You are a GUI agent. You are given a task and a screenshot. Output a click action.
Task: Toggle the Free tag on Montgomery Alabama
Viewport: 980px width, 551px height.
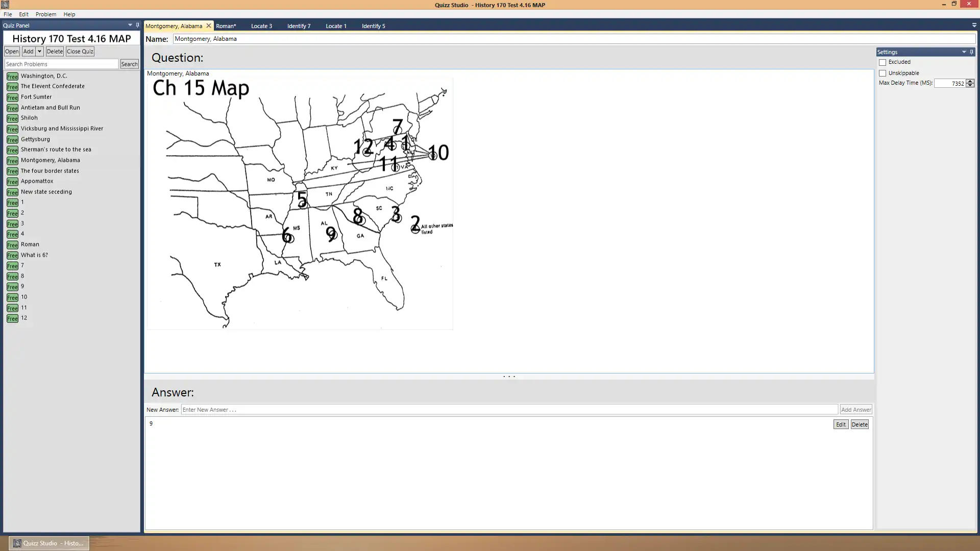[12, 160]
